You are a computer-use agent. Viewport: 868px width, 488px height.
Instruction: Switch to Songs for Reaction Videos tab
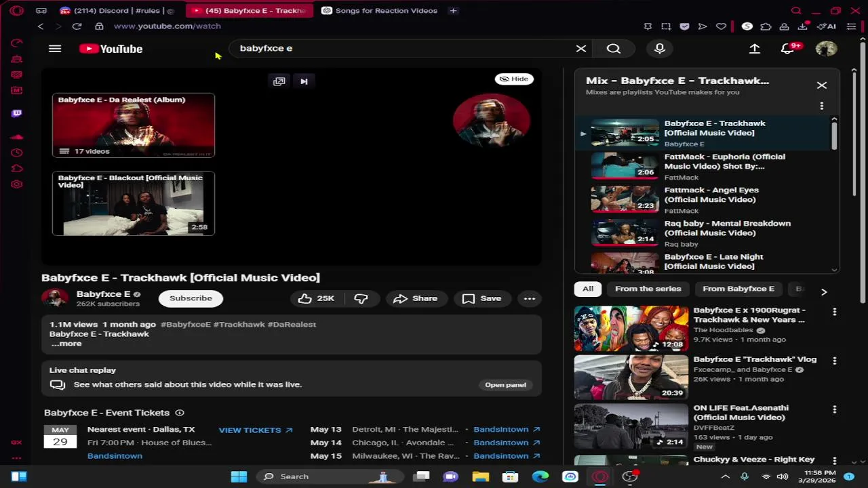point(380,11)
